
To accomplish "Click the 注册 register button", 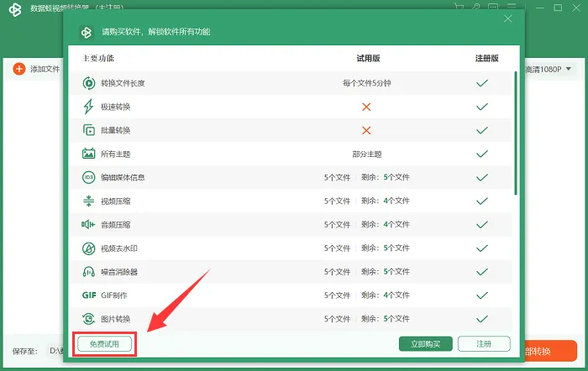I will [x=484, y=343].
